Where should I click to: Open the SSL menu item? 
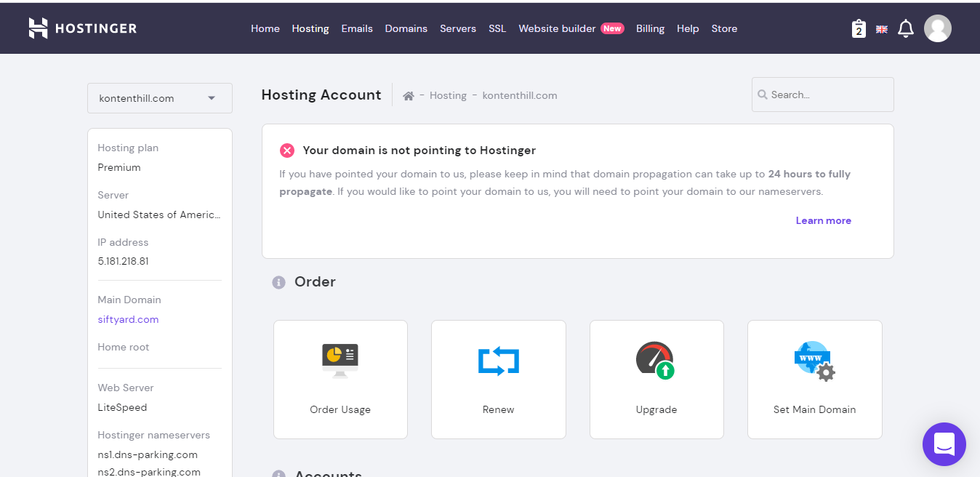tap(497, 28)
